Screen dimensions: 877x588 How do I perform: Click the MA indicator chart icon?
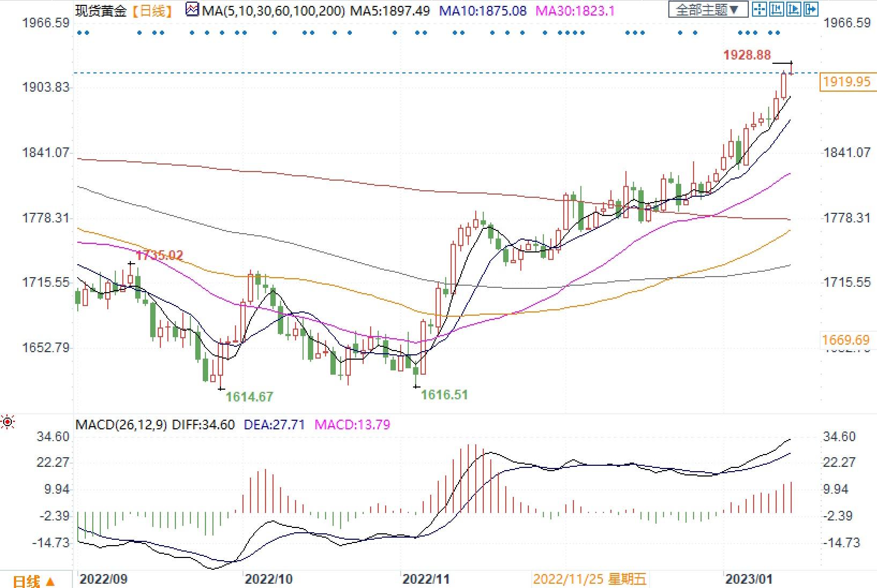[x=191, y=10]
